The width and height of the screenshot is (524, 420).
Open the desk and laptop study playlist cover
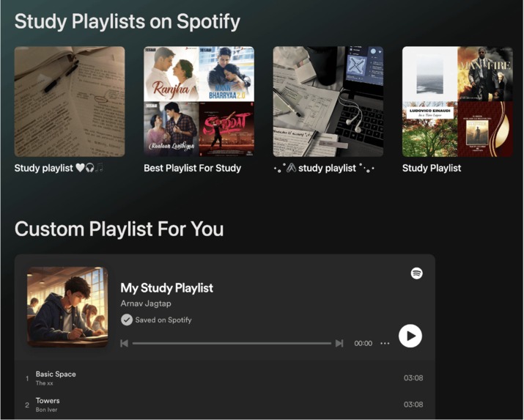(328, 102)
